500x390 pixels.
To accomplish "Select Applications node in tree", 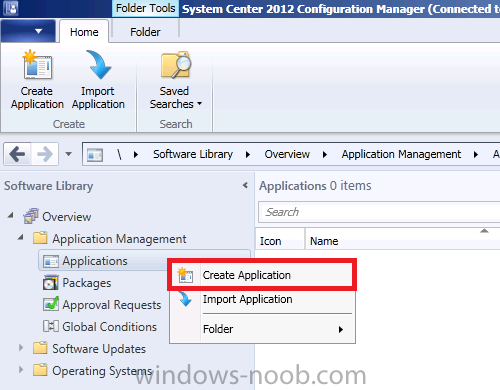I will (x=95, y=261).
